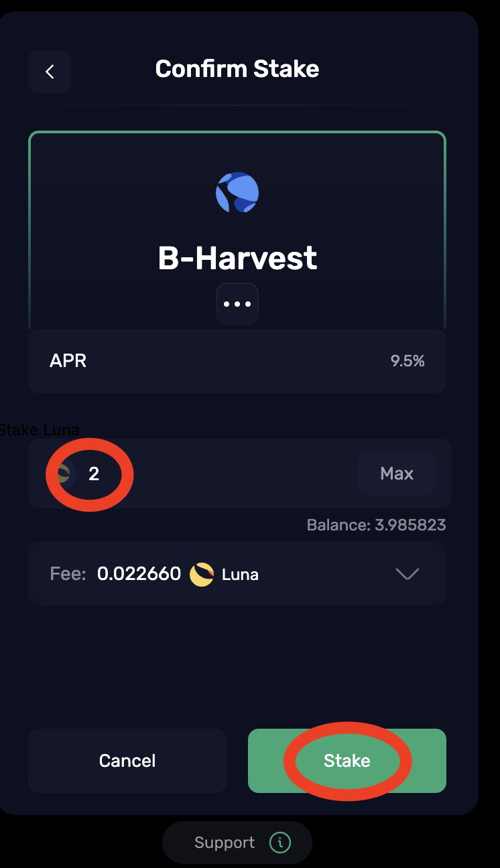
Task: Go back using the left arrow button
Action: click(x=50, y=72)
